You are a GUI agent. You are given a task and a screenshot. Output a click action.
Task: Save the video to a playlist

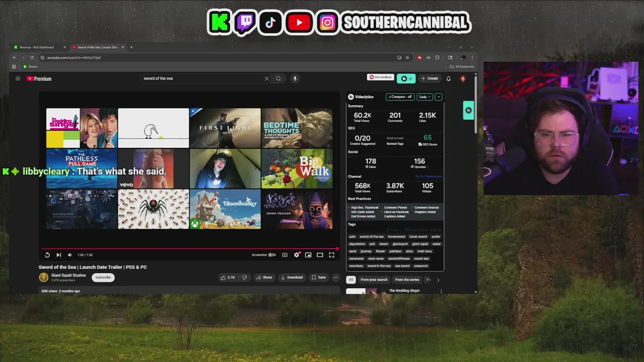point(318,278)
